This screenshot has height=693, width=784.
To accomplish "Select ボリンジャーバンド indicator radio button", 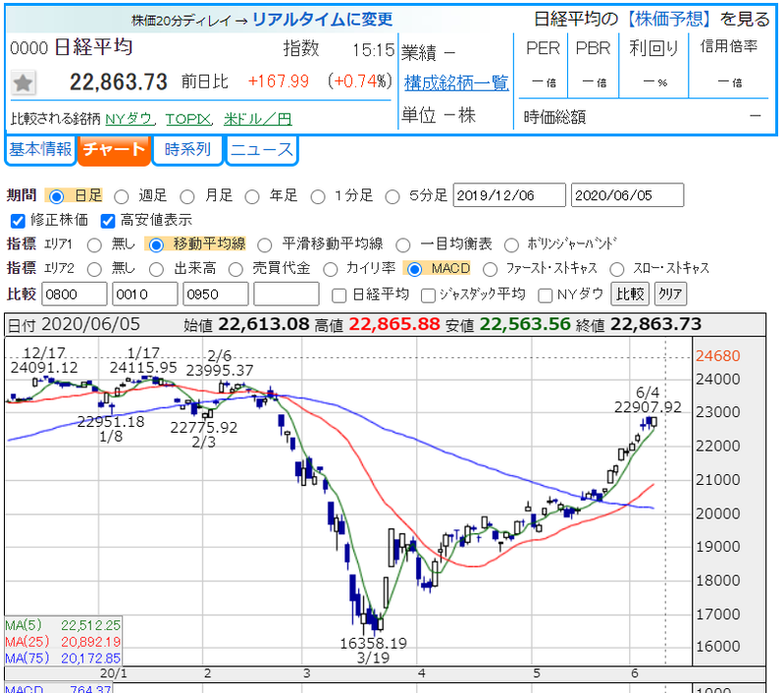I will tap(511, 245).
